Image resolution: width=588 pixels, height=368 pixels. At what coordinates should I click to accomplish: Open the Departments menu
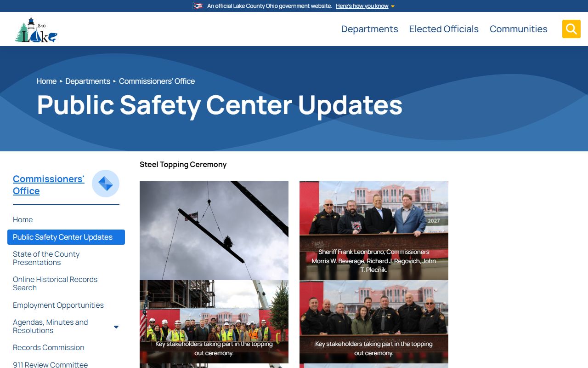pos(370,29)
